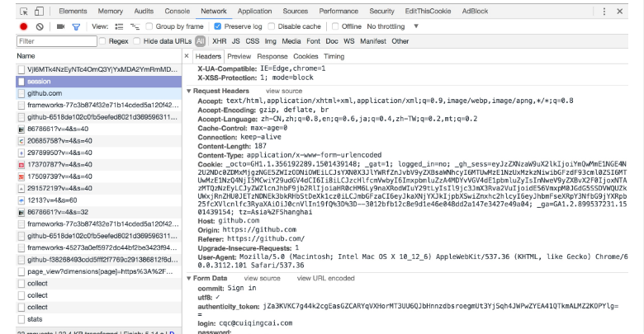The height and width of the screenshot is (334, 644).
Task: Select the page_view?dimensions request row
Action: point(98,271)
